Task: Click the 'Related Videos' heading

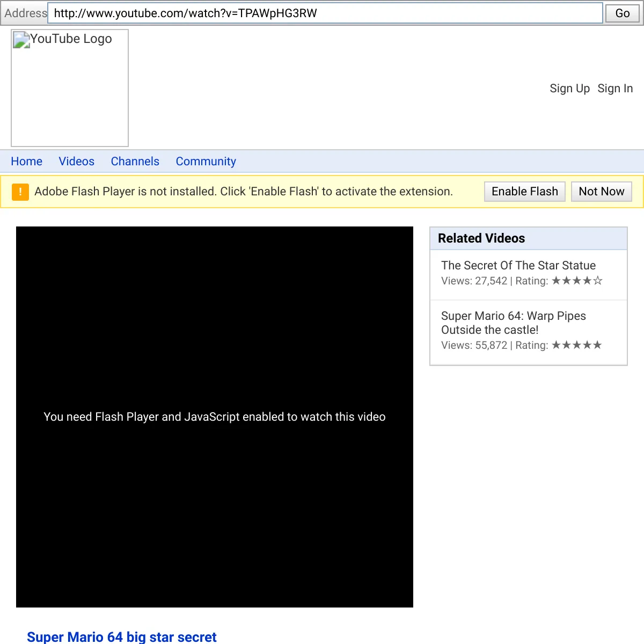Action: (x=481, y=238)
